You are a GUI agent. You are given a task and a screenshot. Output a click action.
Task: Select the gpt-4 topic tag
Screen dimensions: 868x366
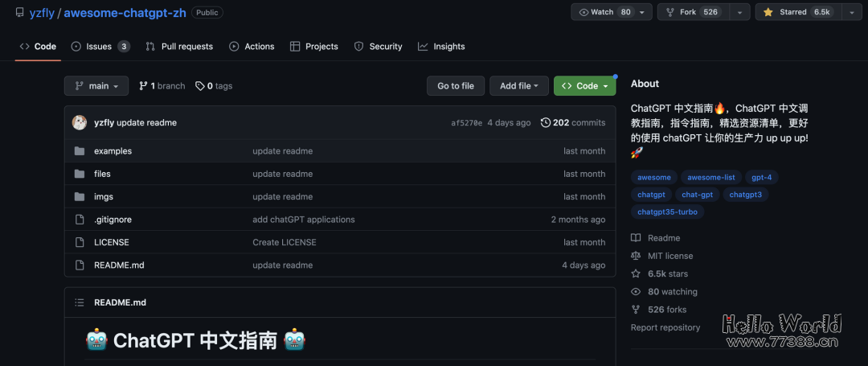pos(762,178)
